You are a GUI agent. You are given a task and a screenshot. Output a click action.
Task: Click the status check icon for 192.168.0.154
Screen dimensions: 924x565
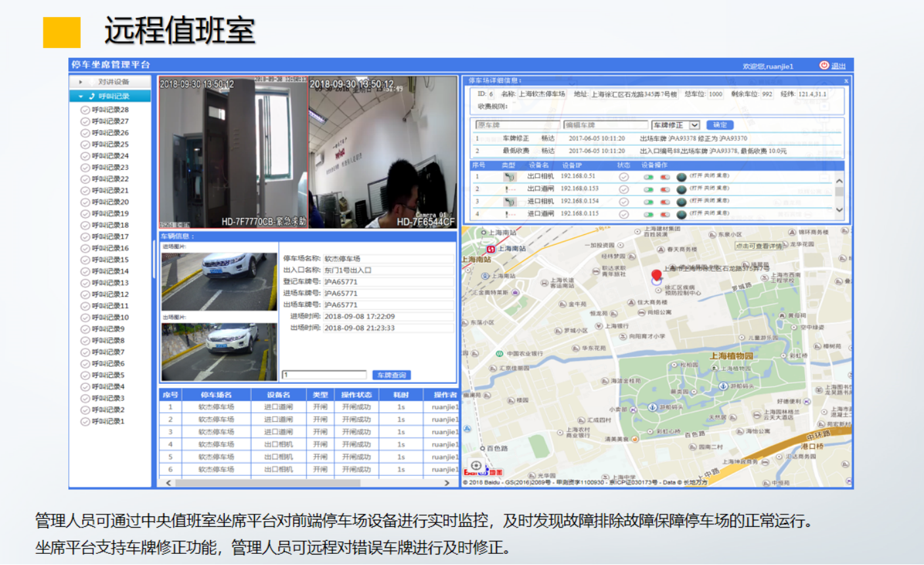[624, 201]
